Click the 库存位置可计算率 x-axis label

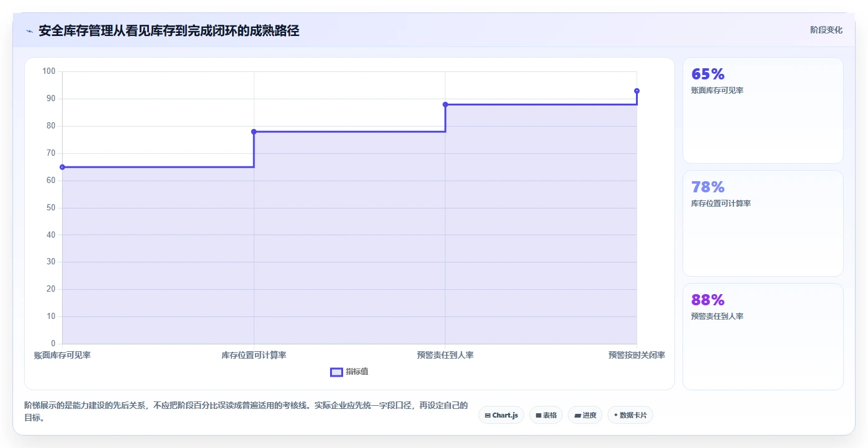tap(254, 355)
